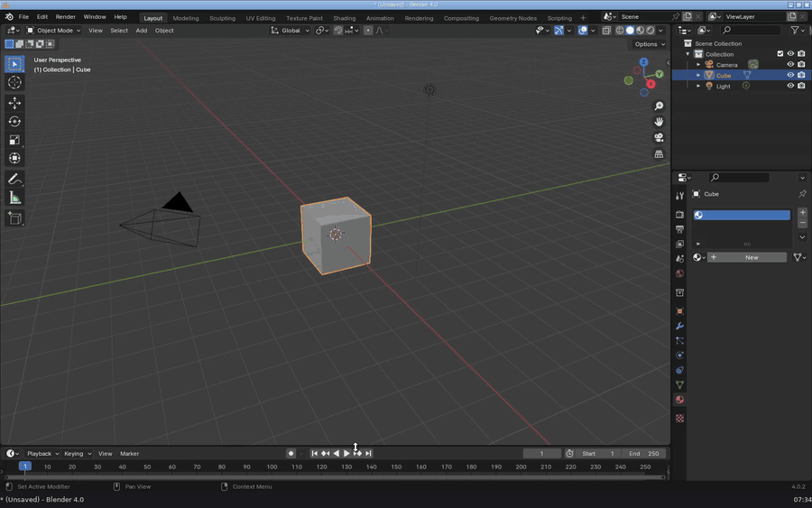
Task: Activate the Rotate tool
Action: click(x=14, y=122)
